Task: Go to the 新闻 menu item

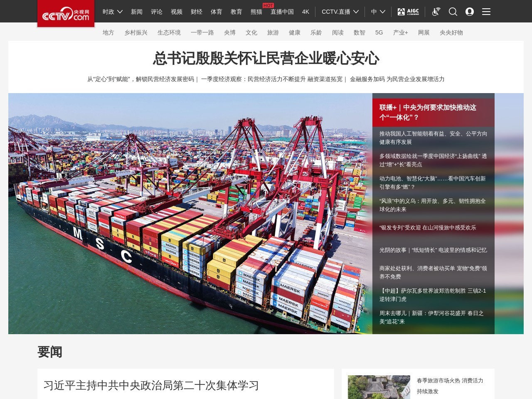Action: [137, 12]
